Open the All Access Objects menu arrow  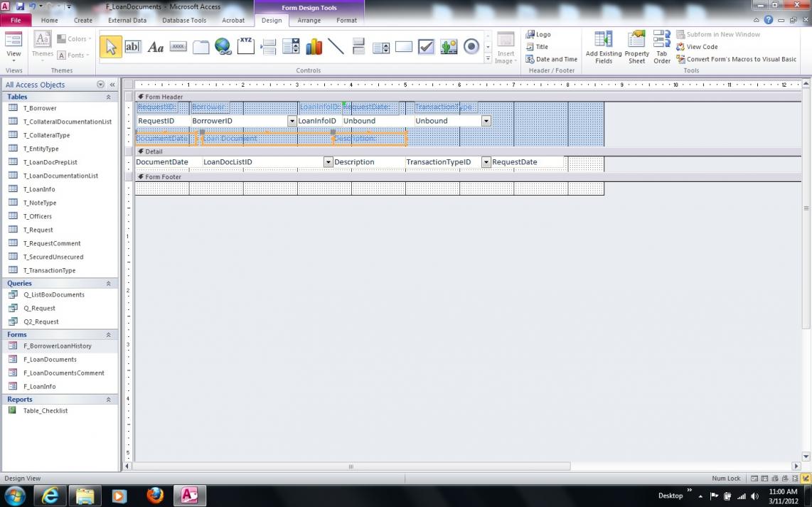[x=100, y=85]
